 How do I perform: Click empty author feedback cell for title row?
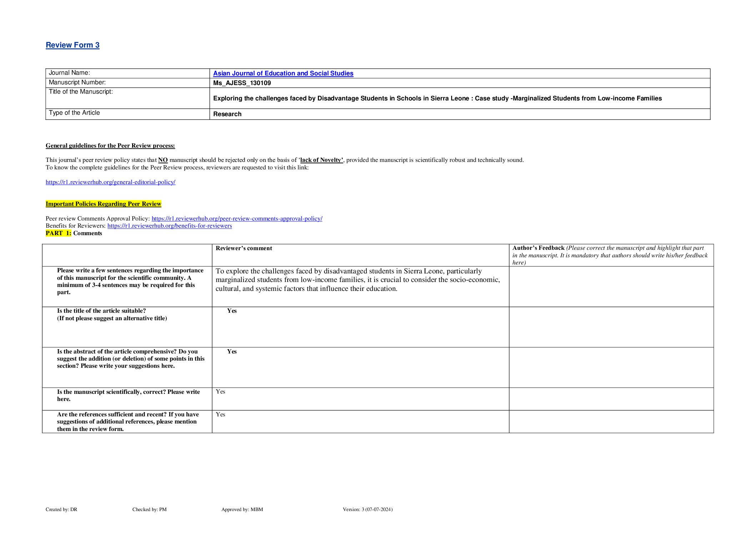(611, 327)
